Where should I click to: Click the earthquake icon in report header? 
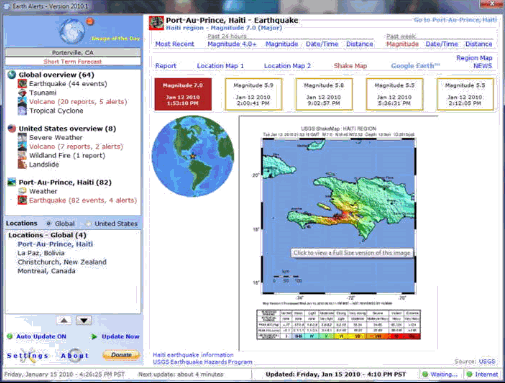point(156,23)
